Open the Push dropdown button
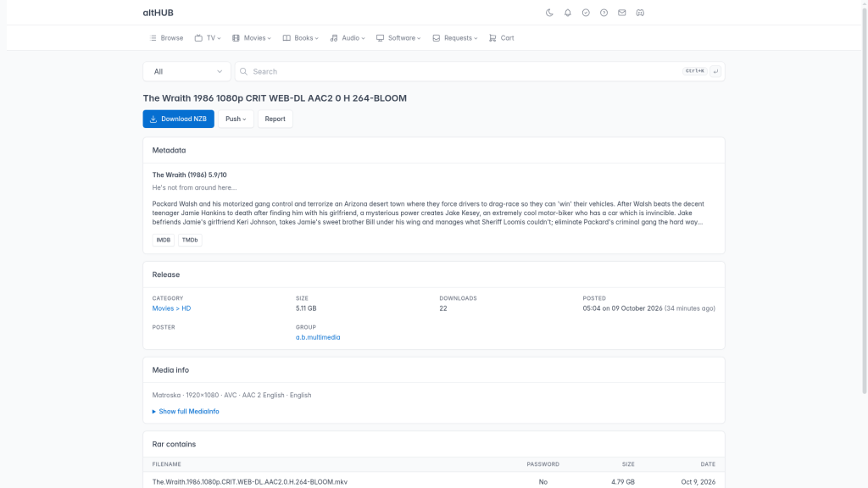 pyautogui.click(x=236, y=119)
